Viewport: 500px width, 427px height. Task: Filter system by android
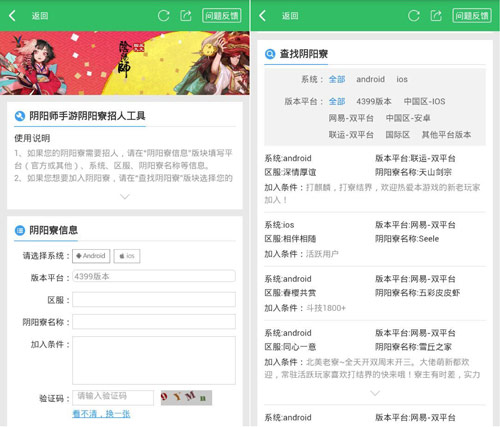pyautogui.click(x=371, y=79)
